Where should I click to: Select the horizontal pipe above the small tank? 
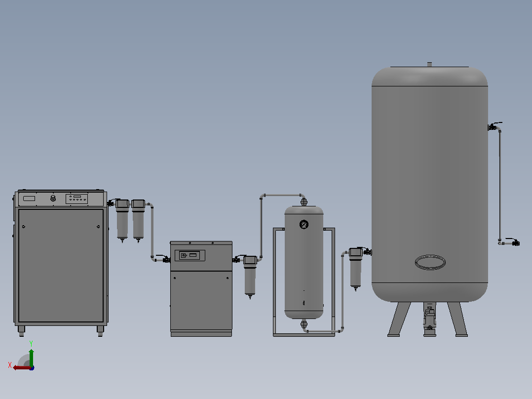tap(282, 195)
